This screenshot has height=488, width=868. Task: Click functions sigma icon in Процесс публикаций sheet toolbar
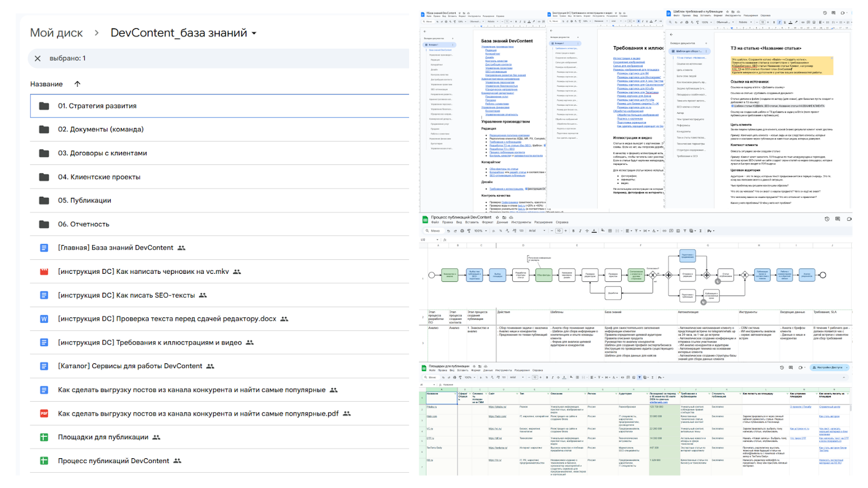point(700,231)
